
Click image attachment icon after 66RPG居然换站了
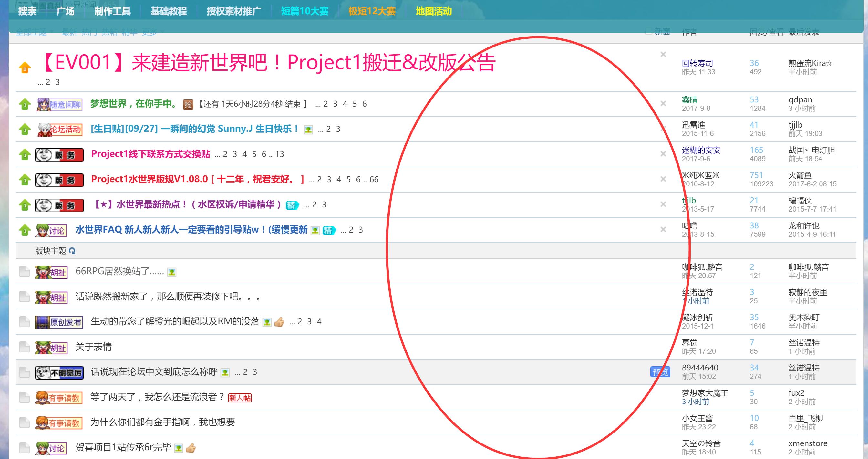coord(171,272)
